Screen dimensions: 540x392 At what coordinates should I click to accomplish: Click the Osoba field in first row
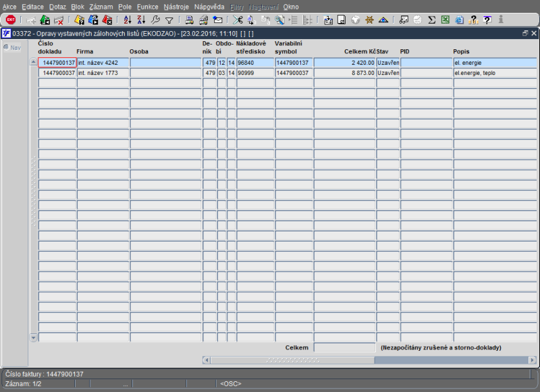[165, 63]
